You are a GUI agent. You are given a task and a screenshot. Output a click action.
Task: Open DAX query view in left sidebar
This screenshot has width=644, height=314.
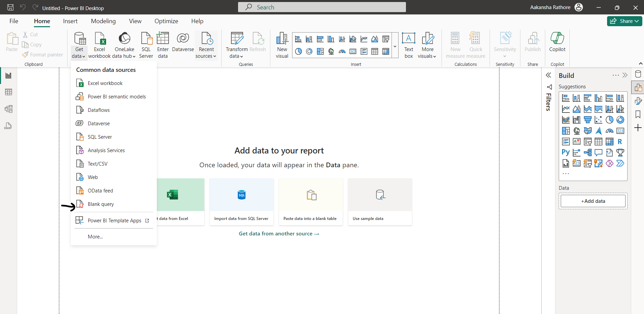tap(9, 126)
